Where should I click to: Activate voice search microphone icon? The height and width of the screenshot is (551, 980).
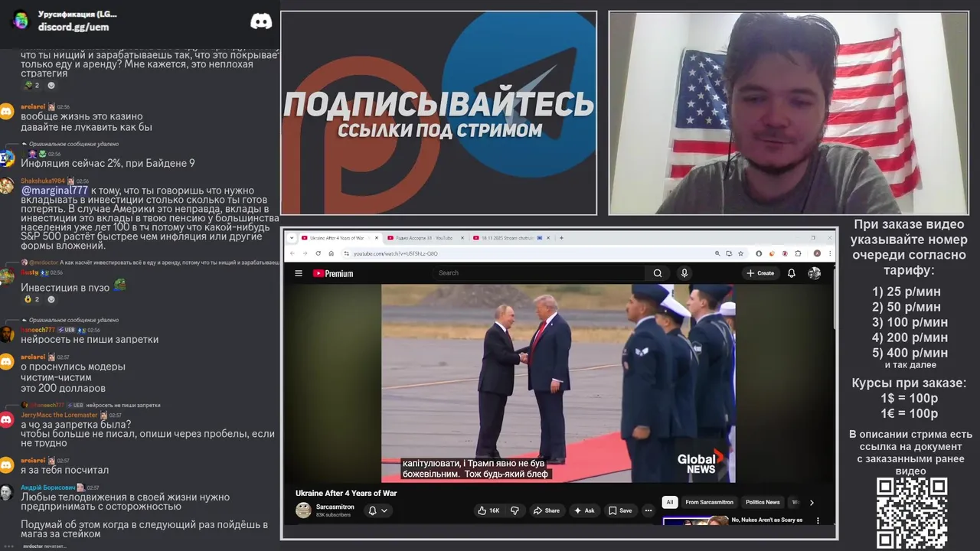tap(684, 273)
